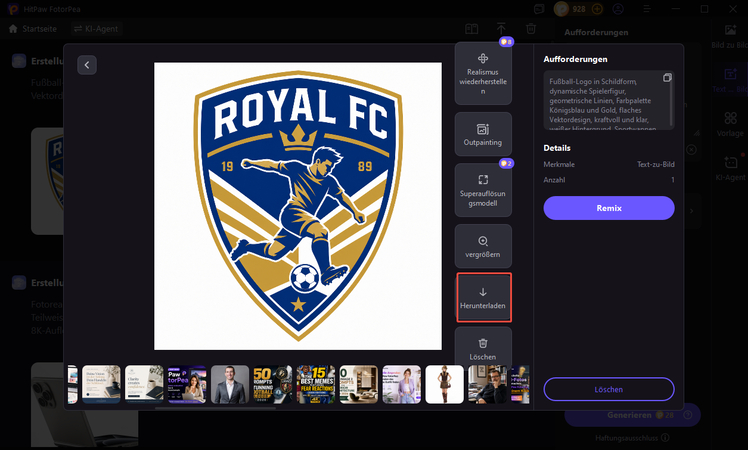This screenshot has height=450, width=748.
Task: Click Löschen trash icon beside image
Action: click(483, 343)
